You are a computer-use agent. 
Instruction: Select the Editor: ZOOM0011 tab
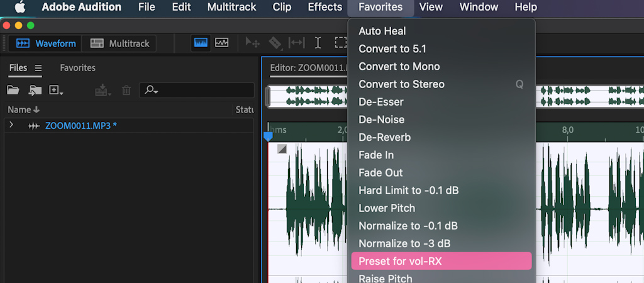coord(308,68)
